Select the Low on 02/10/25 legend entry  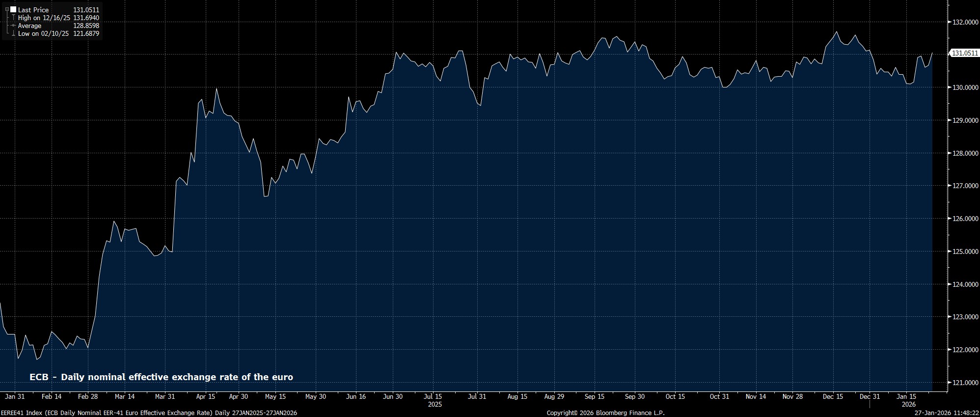43,34
